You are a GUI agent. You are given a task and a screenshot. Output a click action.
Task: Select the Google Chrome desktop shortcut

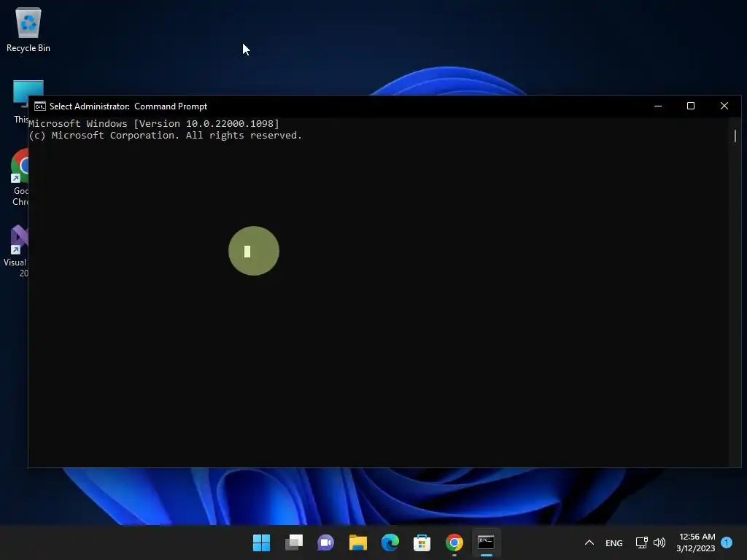pyautogui.click(x=20, y=176)
